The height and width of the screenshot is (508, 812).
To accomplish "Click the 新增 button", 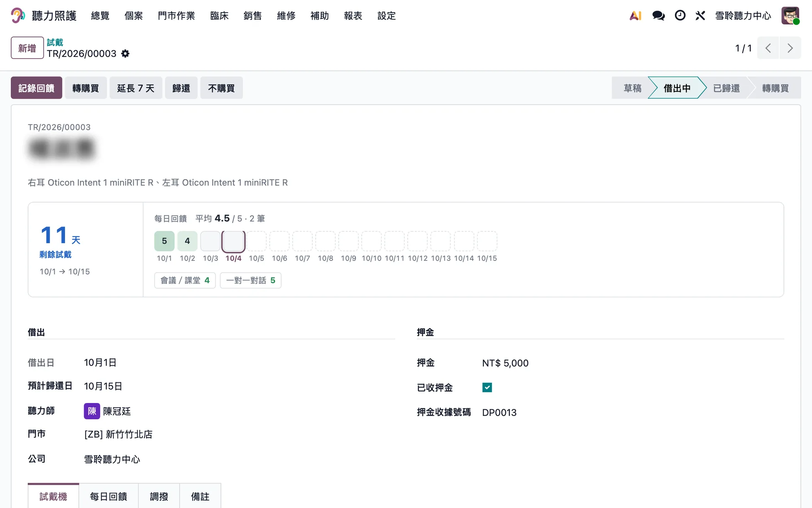I will (x=27, y=48).
